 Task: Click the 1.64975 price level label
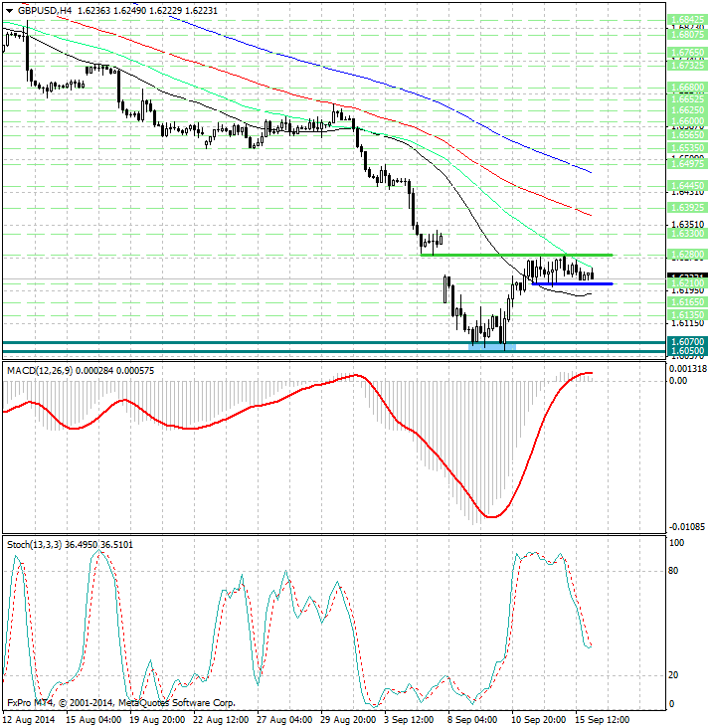(687, 163)
